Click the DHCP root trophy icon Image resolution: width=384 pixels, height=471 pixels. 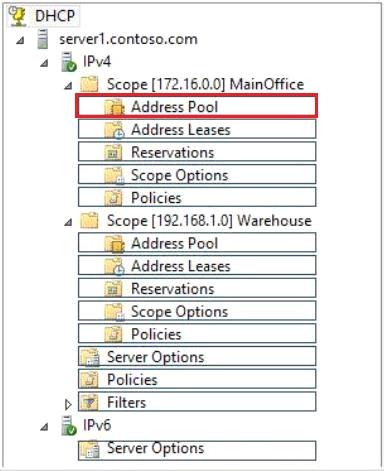coord(17,16)
